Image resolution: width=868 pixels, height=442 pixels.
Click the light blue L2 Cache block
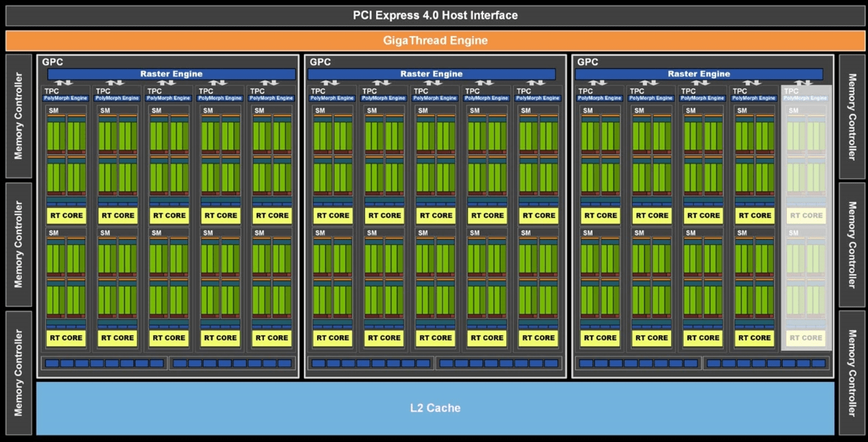click(x=435, y=408)
